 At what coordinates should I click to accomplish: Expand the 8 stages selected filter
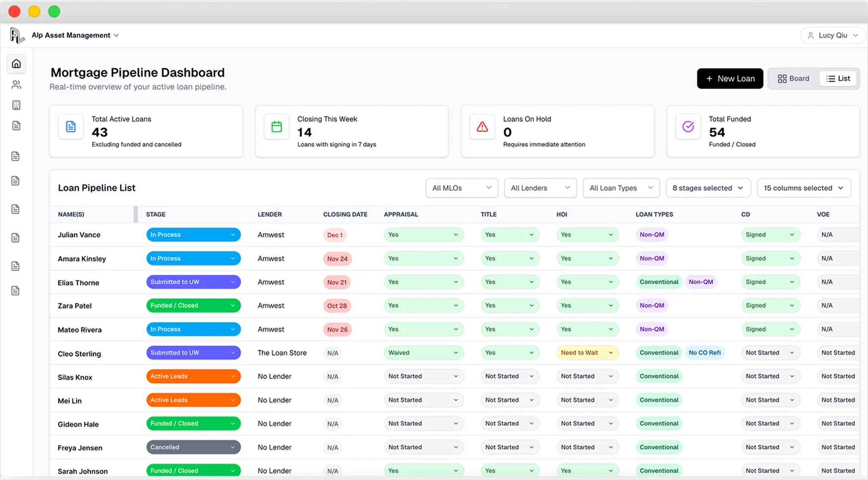pos(708,188)
